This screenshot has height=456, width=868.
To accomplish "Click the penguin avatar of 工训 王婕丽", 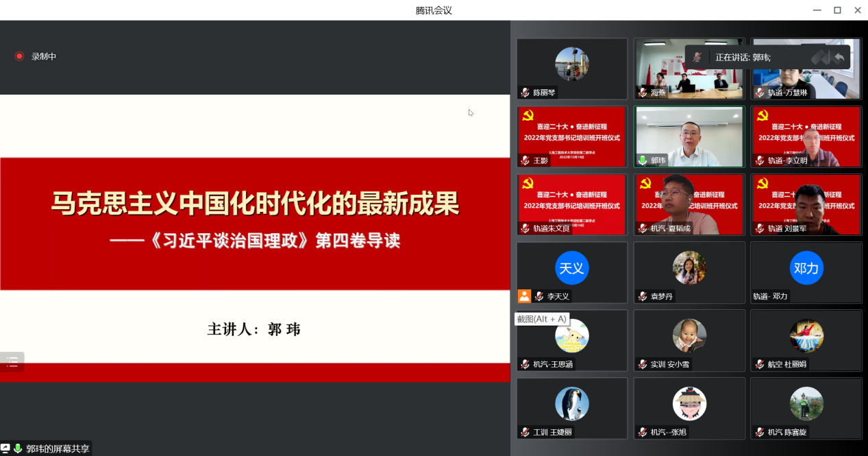I will (x=571, y=403).
